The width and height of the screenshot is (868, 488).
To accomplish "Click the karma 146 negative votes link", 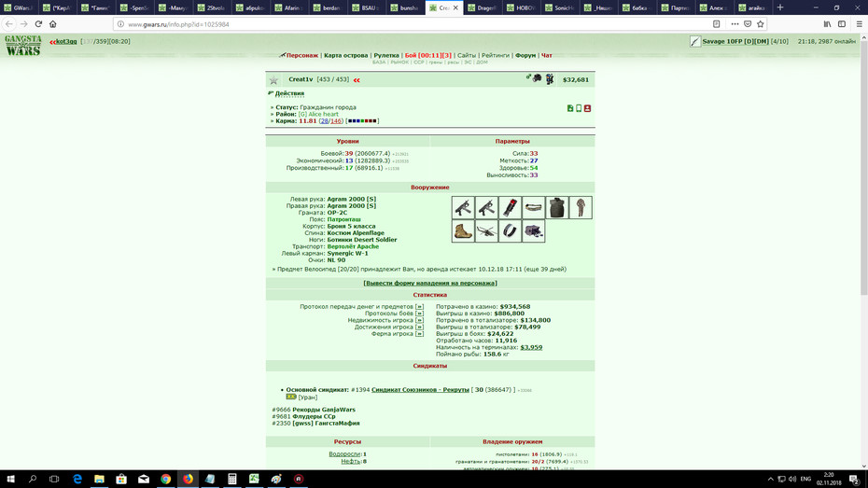I will point(336,120).
